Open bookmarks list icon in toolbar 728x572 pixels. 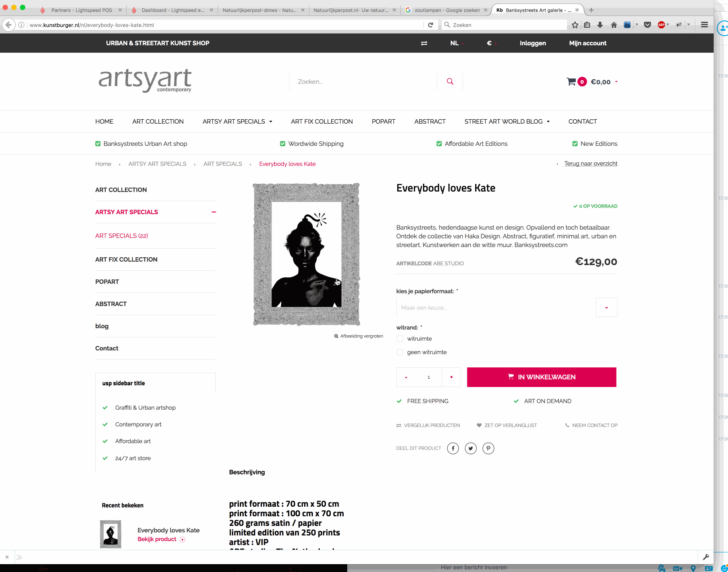587,25
